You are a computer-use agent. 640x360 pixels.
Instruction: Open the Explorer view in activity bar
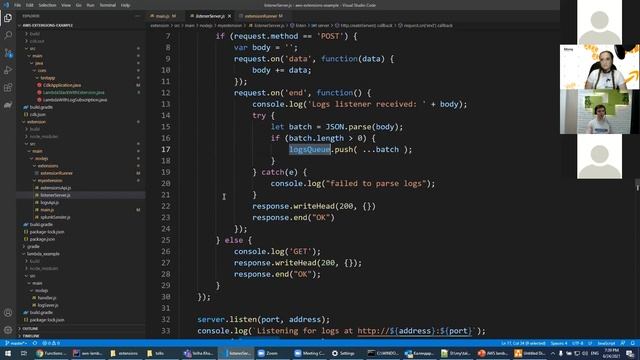tap(8, 18)
